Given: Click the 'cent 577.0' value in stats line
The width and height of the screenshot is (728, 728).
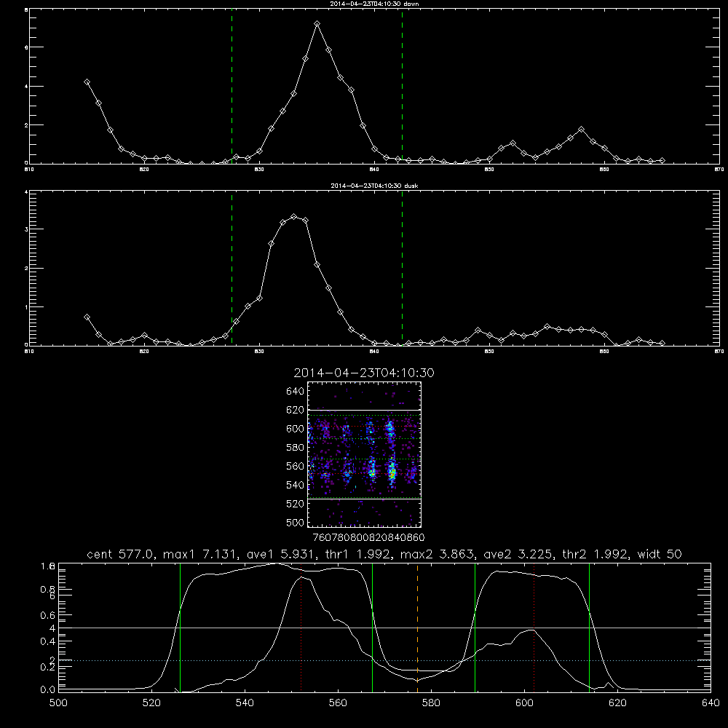Looking at the screenshot, I should [x=120, y=554].
